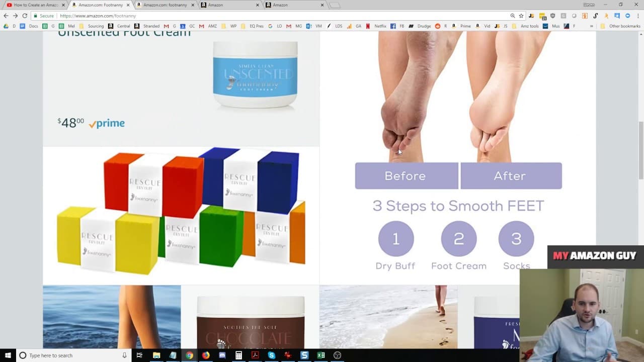Click the step 1 Dry Buff circle

click(396, 239)
